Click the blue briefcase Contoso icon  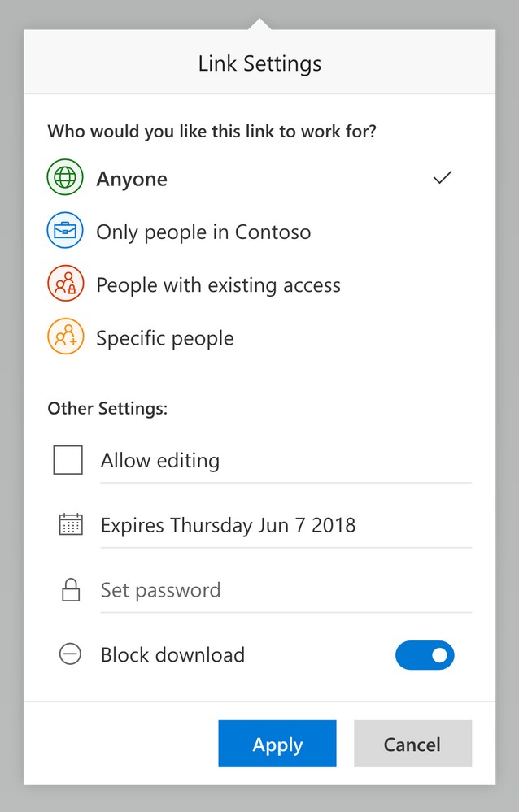pyautogui.click(x=65, y=231)
